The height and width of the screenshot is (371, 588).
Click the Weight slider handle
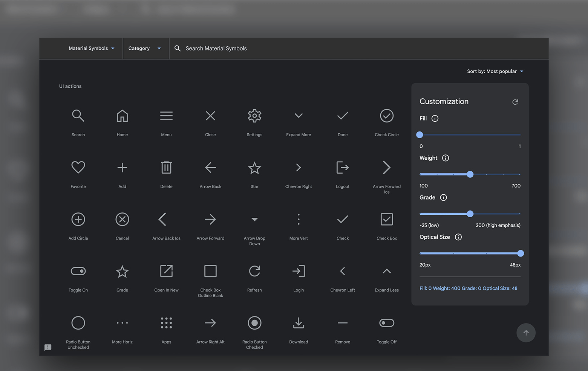click(x=470, y=174)
